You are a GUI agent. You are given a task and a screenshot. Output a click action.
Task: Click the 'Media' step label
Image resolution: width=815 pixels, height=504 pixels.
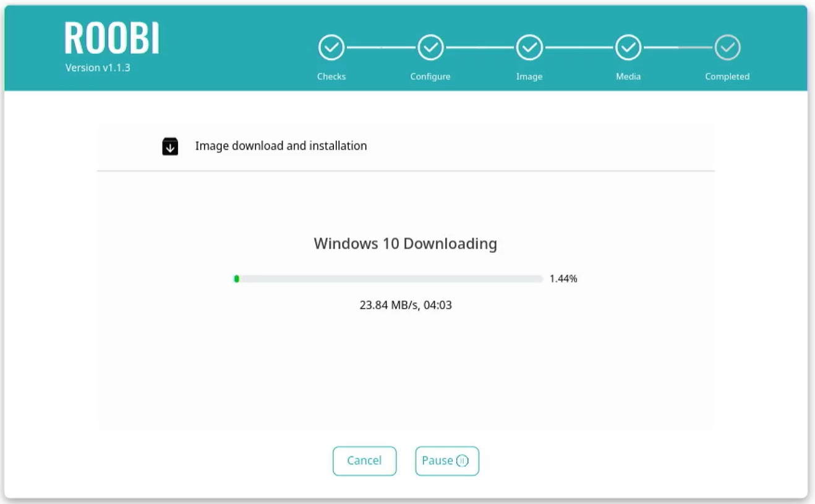628,77
